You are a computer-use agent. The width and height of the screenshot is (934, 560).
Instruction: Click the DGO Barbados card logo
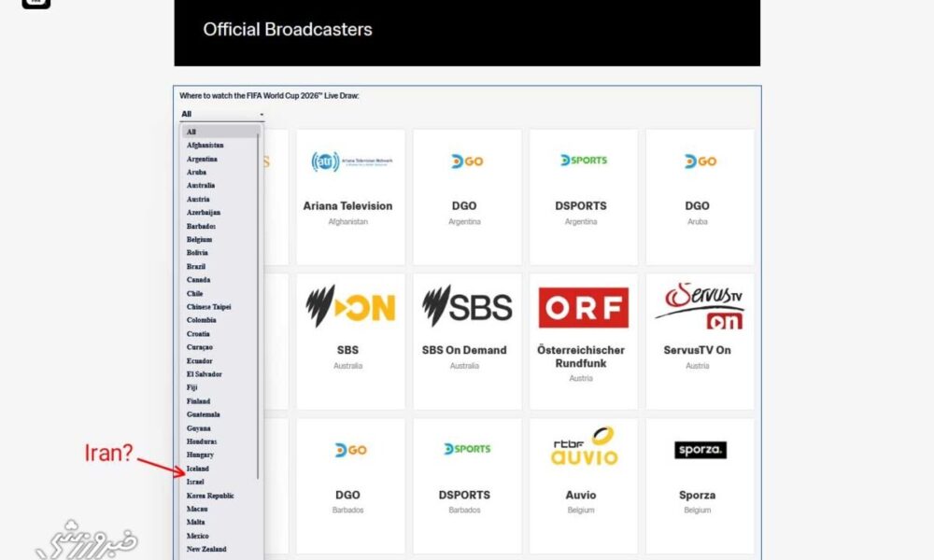(x=350, y=450)
